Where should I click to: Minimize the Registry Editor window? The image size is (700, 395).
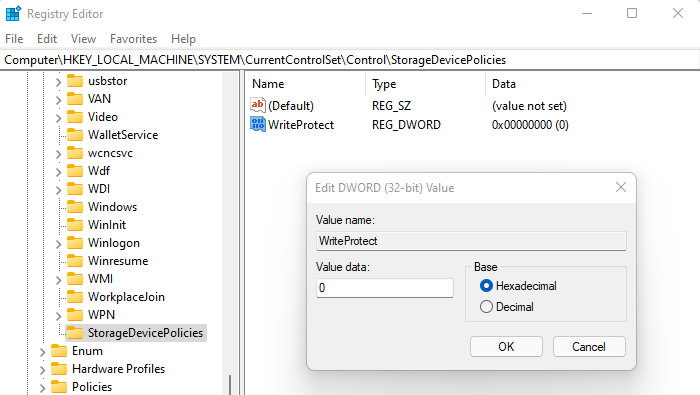point(587,13)
